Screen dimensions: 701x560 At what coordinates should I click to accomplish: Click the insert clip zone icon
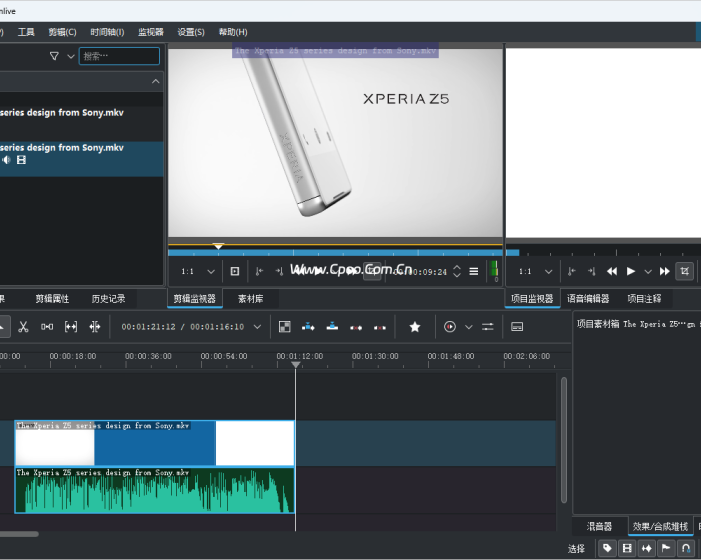point(308,327)
